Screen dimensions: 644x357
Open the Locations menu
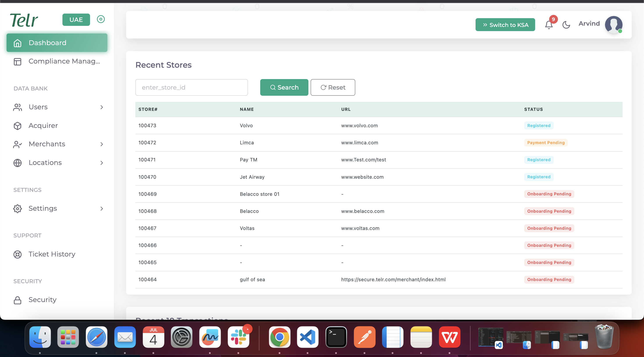(57, 163)
